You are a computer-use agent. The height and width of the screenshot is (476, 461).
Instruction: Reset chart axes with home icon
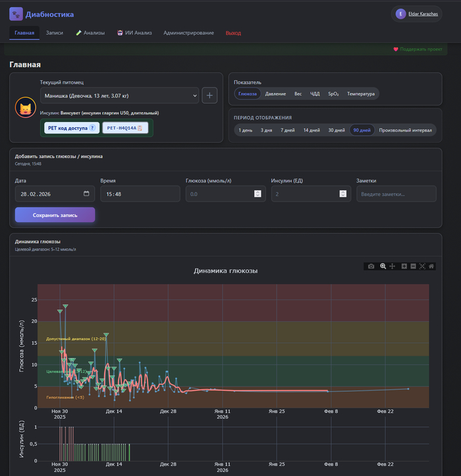tap(431, 266)
